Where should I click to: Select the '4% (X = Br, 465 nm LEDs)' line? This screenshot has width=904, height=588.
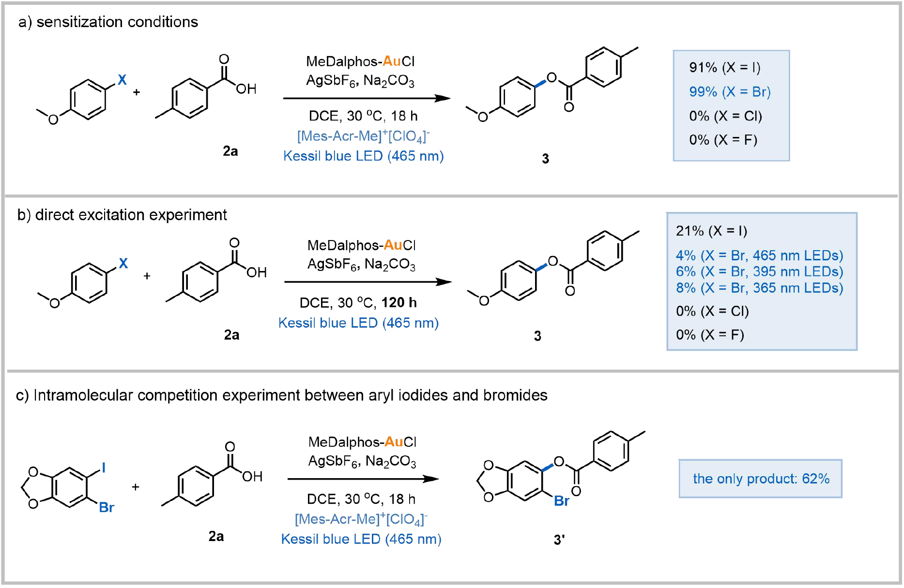click(x=759, y=255)
